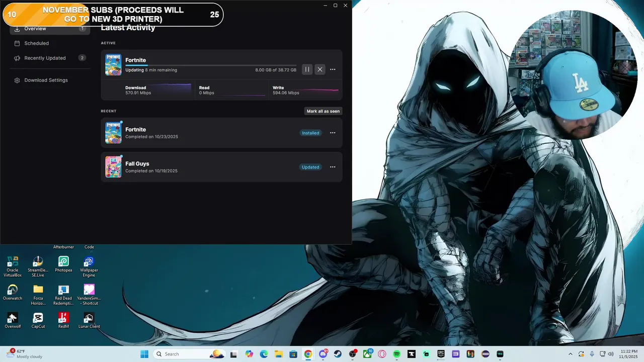
Task: Click the '8.00 GB of 38.72 GB' text
Action: [276, 70]
